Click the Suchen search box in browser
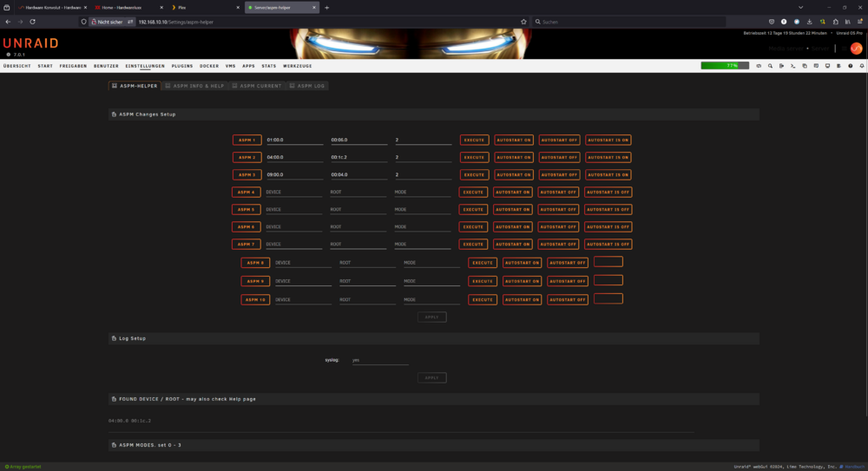 tap(628, 22)
